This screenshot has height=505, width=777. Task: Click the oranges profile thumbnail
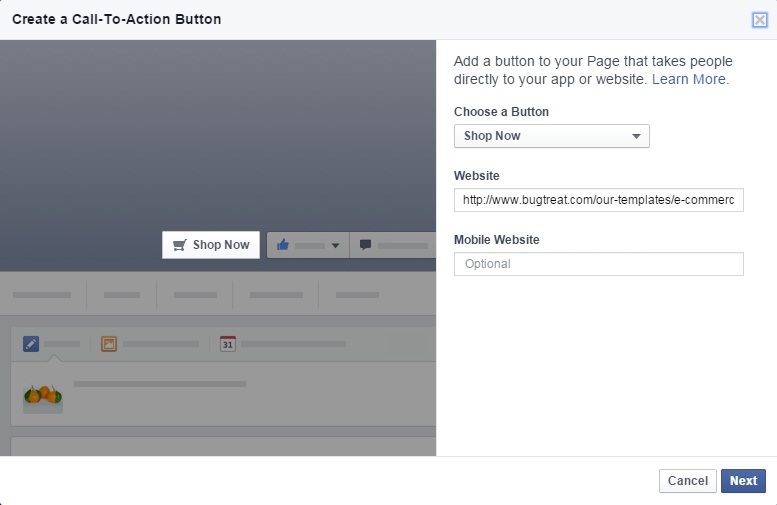(x=43, y=397)
